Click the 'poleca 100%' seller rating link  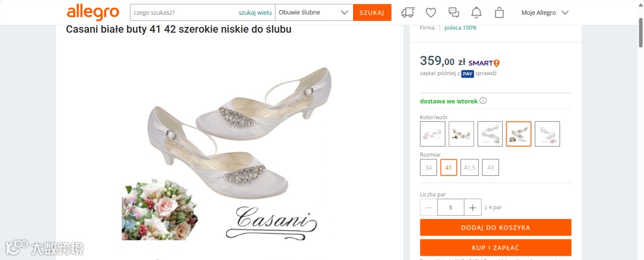[460, 27]
